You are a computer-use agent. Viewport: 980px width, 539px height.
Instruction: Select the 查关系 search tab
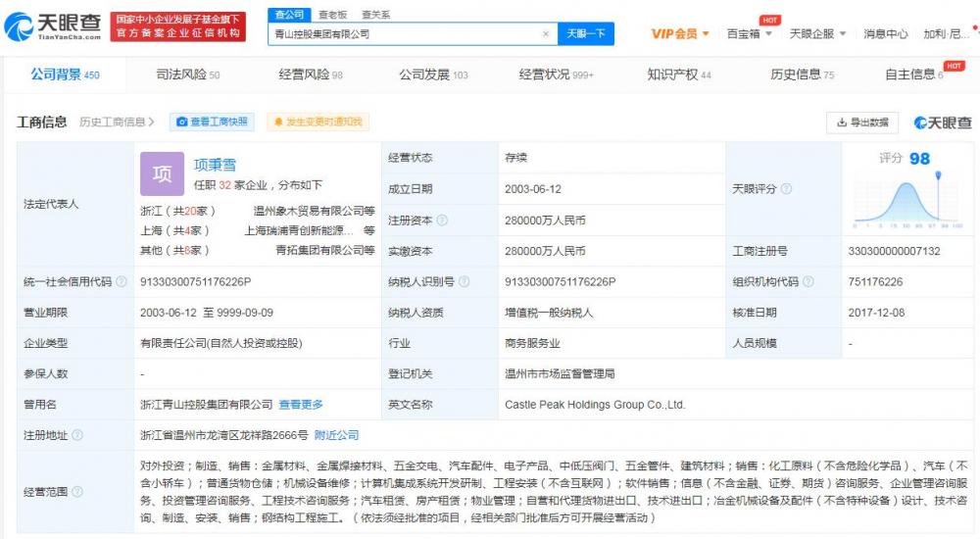click(x=375, y=15)
